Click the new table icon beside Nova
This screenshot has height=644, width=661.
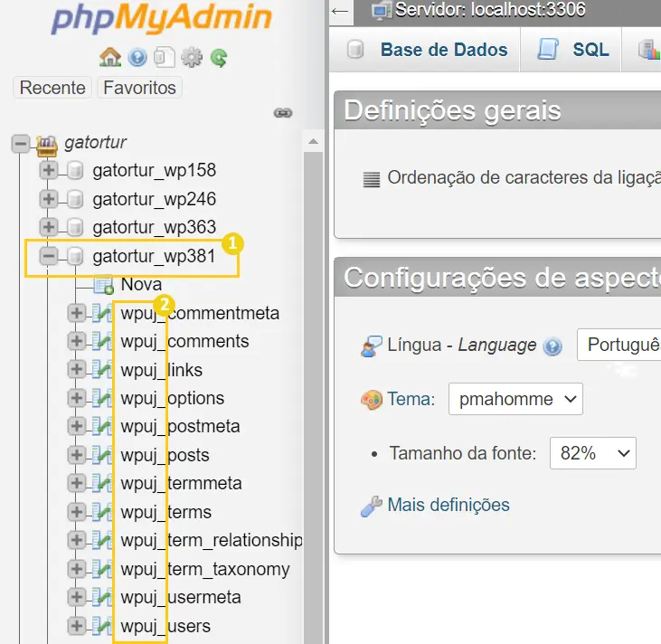tap(104, 285)
